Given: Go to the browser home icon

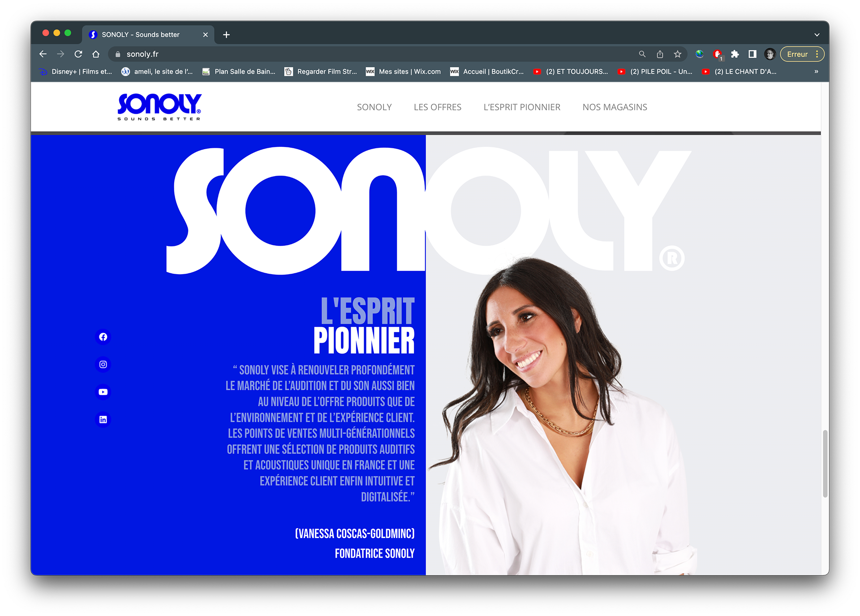Looking at the screenshot, I should coord(96,54).
